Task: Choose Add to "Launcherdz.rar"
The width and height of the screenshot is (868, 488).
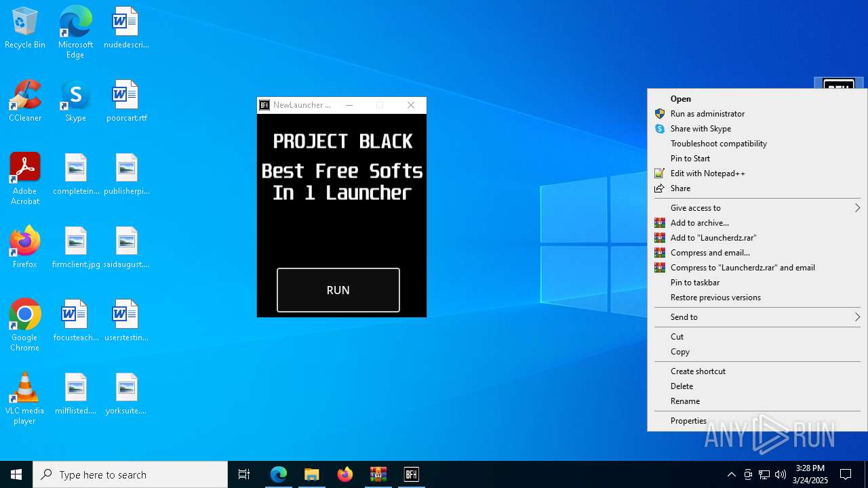Action: point(757,238)
